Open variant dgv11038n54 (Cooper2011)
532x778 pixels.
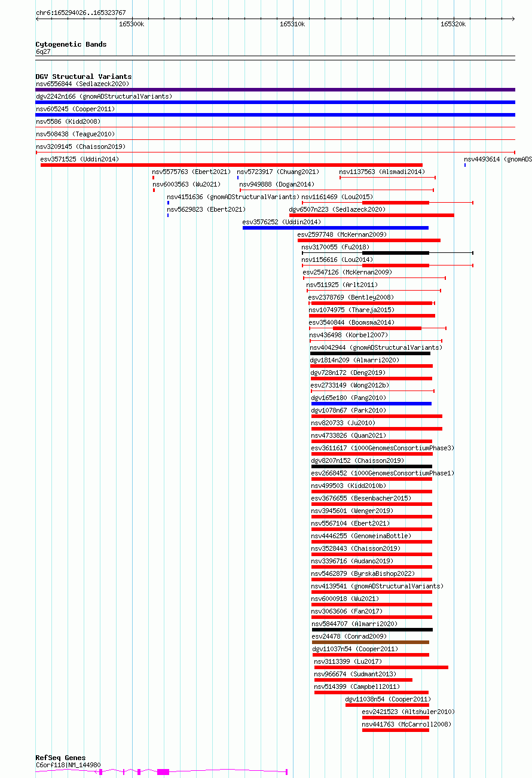click(388, 699)
